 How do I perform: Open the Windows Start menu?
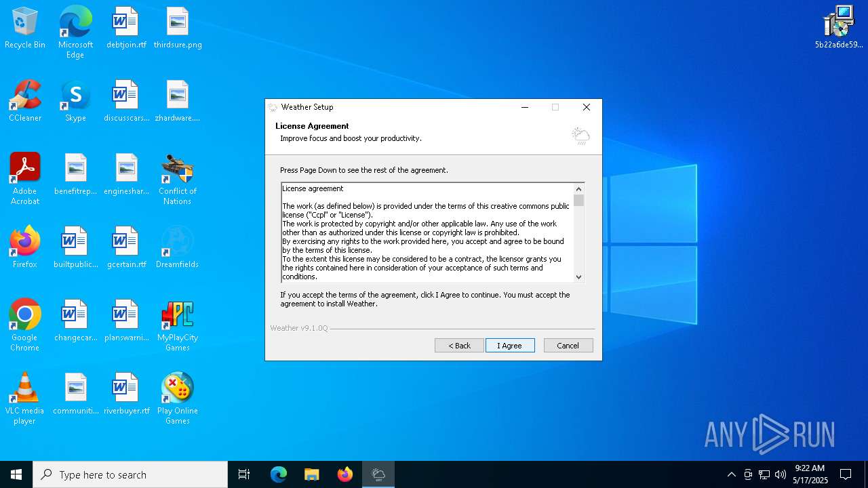click(16, 474)
